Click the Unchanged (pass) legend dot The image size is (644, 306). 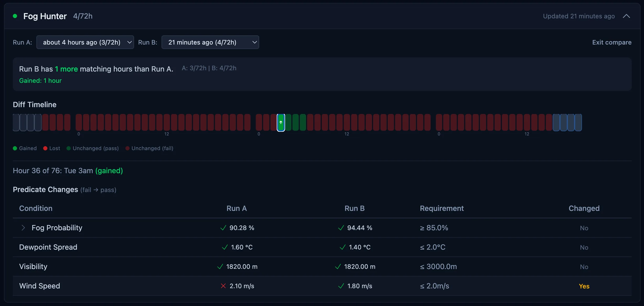pos(69,148)
